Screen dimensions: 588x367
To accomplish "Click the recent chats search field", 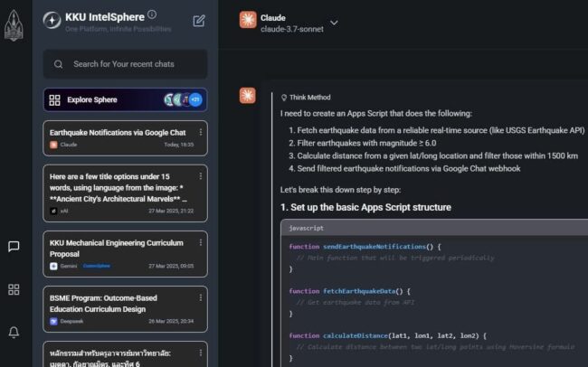I will tap(125, 64).
